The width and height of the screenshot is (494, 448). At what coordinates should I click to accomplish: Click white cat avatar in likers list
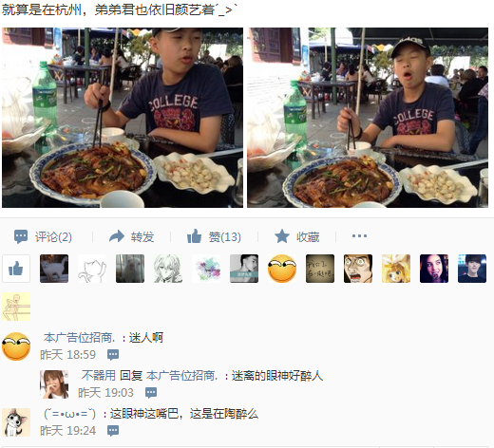[54, 269]
